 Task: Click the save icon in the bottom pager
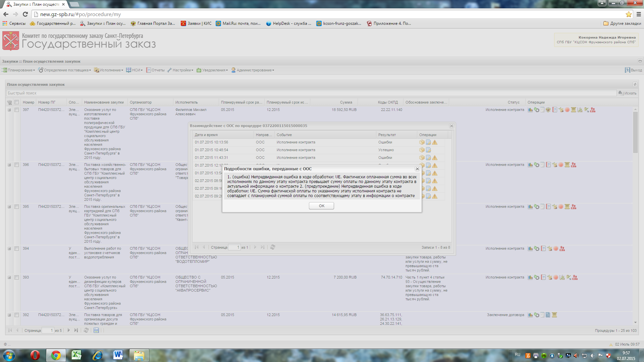coord(96,330)
